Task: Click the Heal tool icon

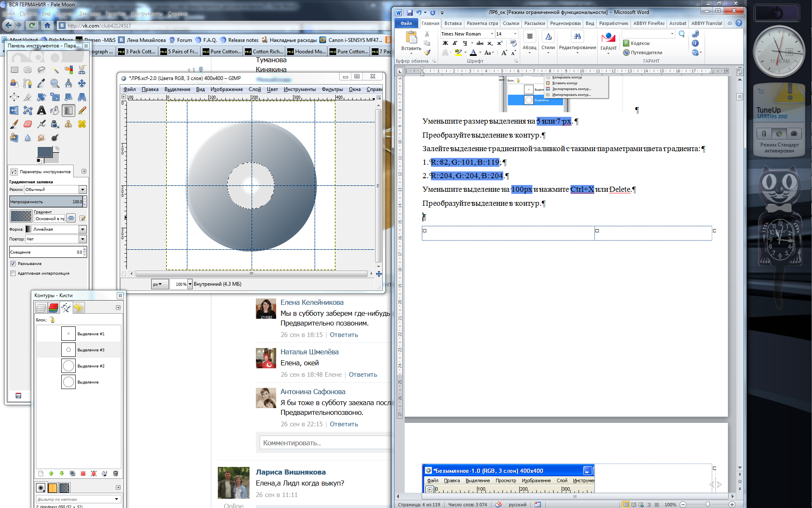Action: [82, 124]
